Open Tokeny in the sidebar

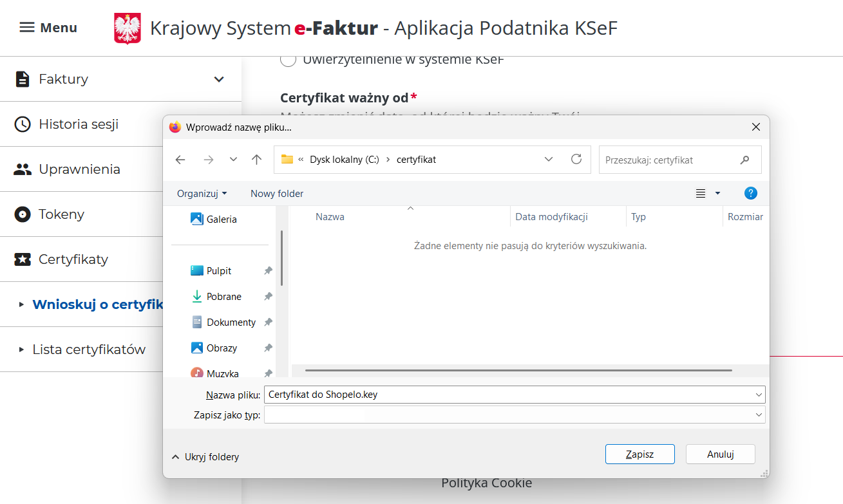click(x=61, y=214)
